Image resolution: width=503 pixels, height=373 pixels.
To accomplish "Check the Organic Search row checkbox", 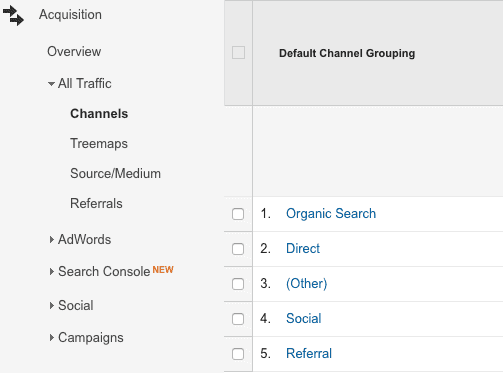I will pos(238,214).
